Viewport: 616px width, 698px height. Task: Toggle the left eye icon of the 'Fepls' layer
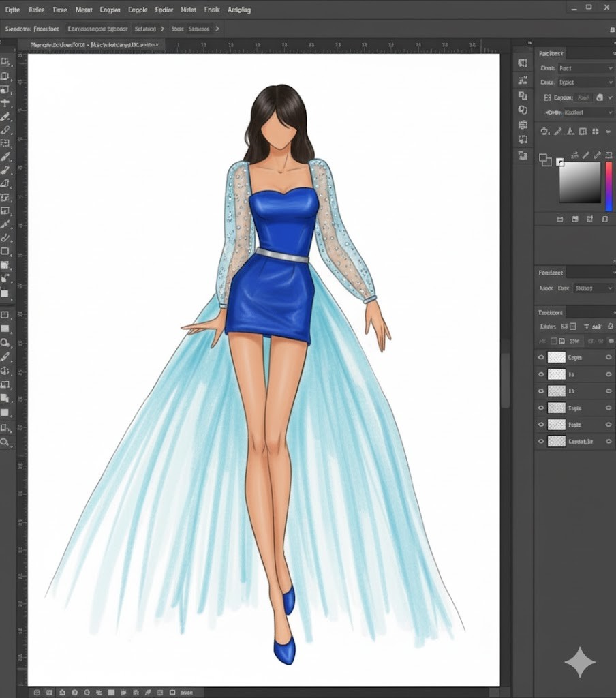[542, 425]
